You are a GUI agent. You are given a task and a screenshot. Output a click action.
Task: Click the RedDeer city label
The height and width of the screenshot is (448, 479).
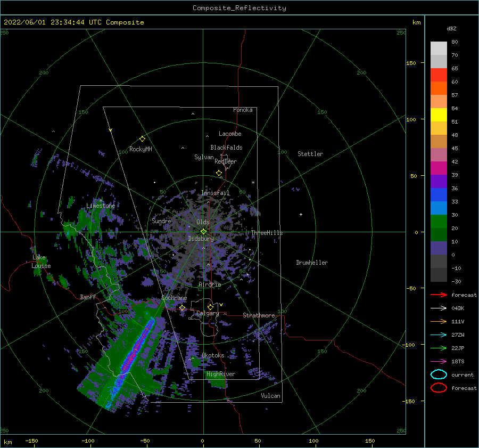[226, 161]
